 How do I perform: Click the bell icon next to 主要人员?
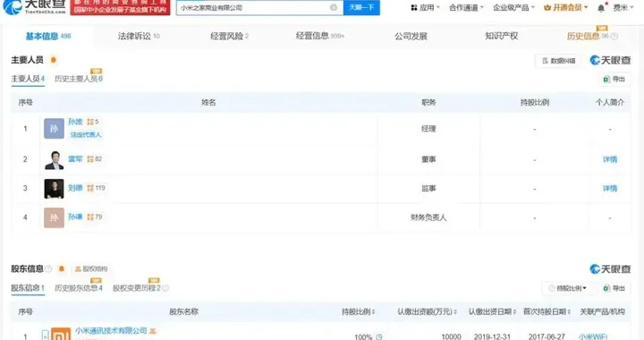click(54, 60)
